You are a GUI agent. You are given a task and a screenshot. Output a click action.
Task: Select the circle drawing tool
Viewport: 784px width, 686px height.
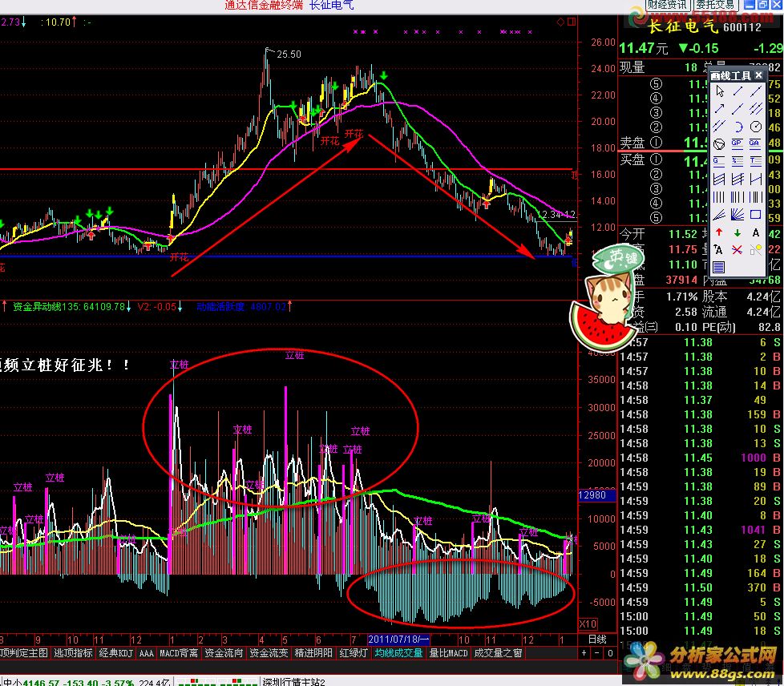pos(756,126)
